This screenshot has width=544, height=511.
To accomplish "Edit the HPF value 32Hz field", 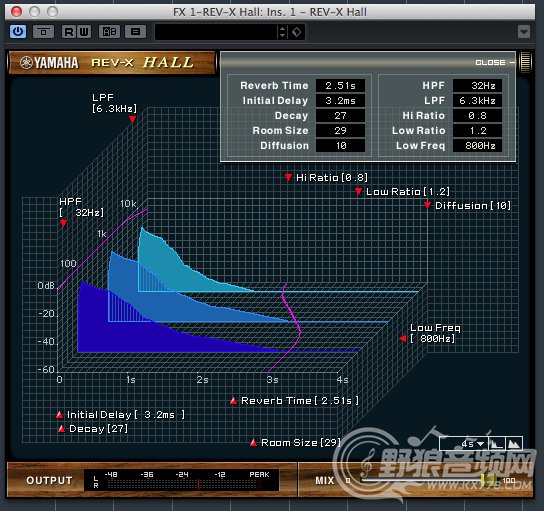I will pos(477,86).
